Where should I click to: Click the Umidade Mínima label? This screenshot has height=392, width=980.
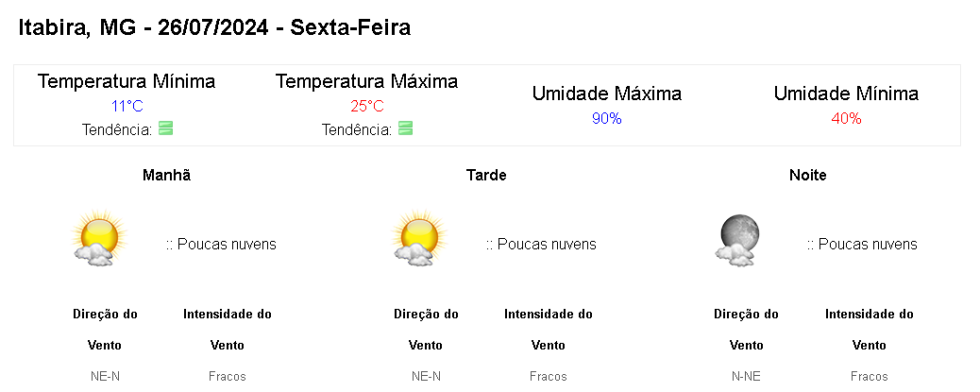pos(846,94)
